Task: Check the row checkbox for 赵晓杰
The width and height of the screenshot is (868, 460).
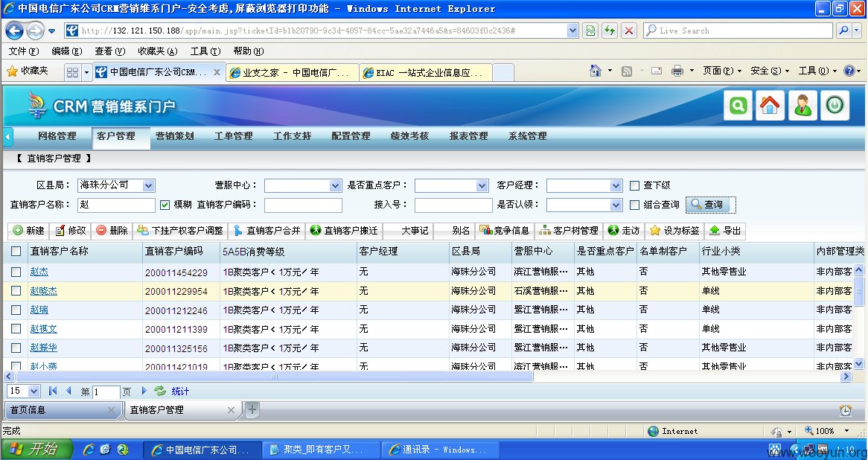Action: pyautogui.click(x=16, y=290)
